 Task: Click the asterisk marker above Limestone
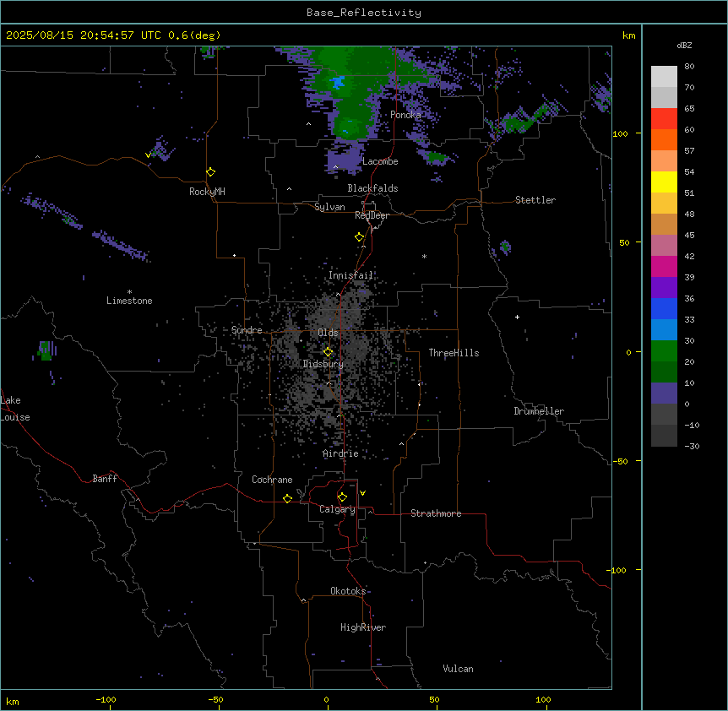pos(129,292)
